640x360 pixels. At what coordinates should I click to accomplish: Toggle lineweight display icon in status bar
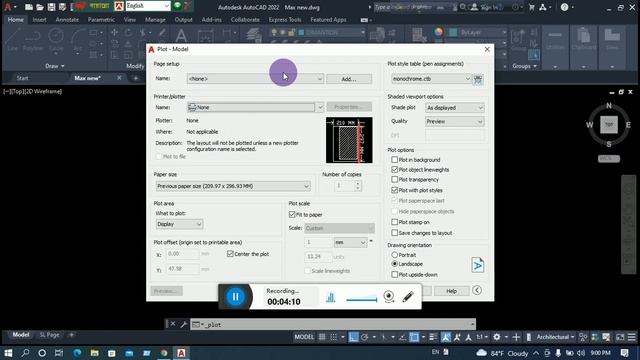coord(433,337)
